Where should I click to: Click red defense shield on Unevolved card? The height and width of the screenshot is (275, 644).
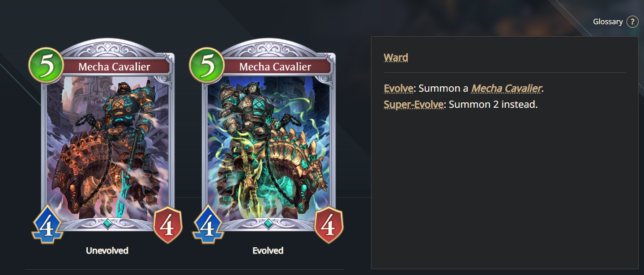point(168,225)
